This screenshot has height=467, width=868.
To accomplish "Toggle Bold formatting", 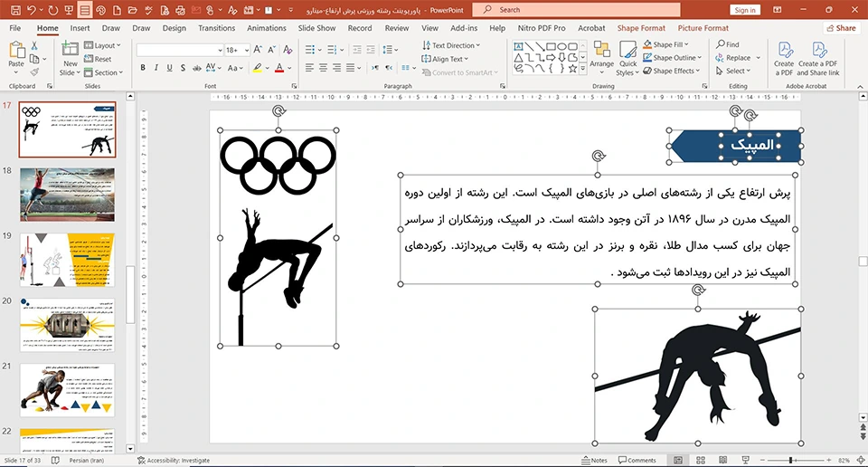I will pos(143,68).
